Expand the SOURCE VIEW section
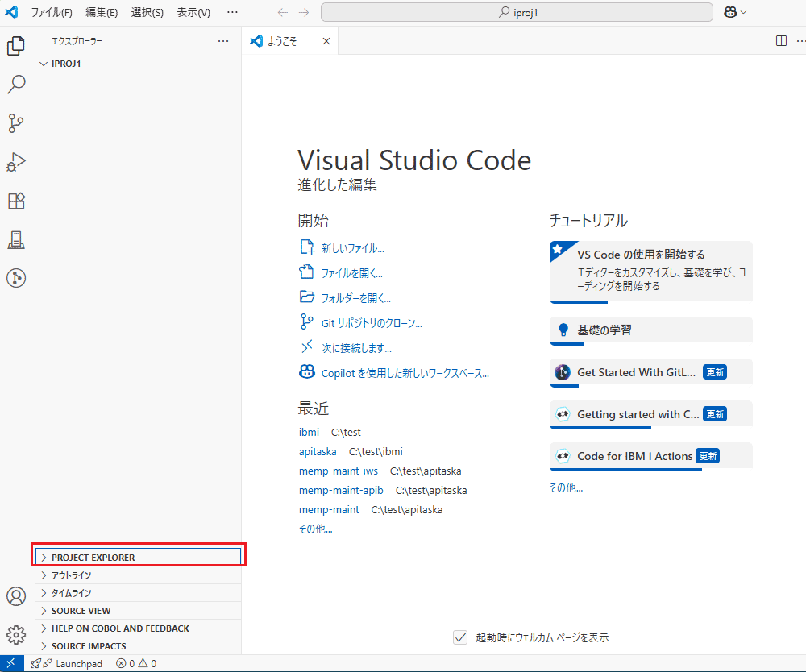 click(81, 611)
